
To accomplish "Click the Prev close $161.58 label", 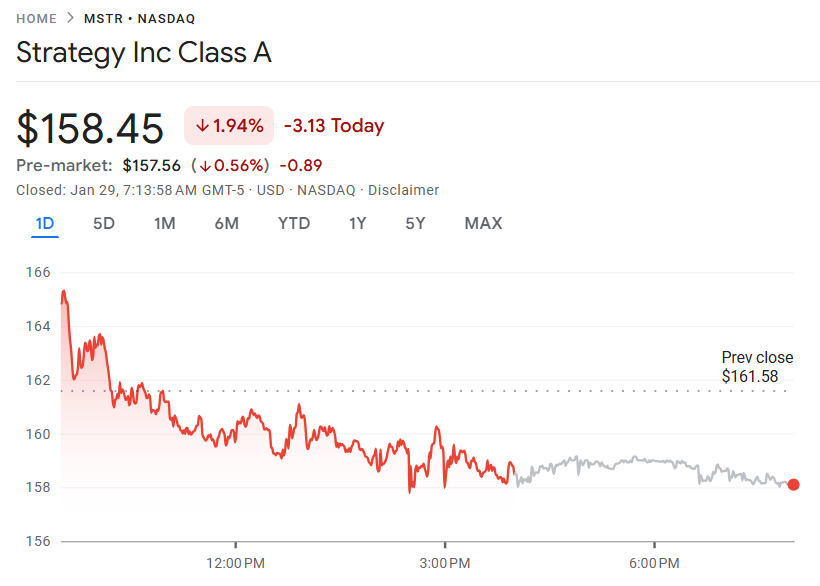I will click(x=757, y=367).
